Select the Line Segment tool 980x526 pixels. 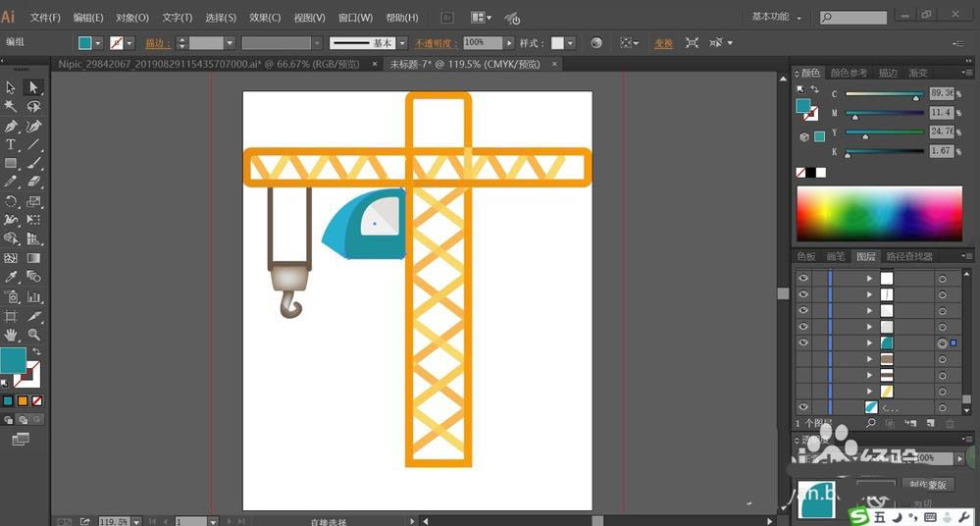tap(33, 144)
